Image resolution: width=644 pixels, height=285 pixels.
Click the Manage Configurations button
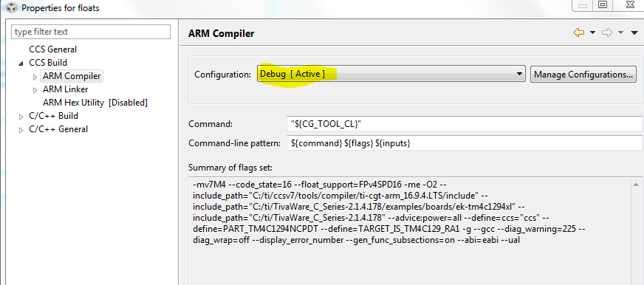583,75
